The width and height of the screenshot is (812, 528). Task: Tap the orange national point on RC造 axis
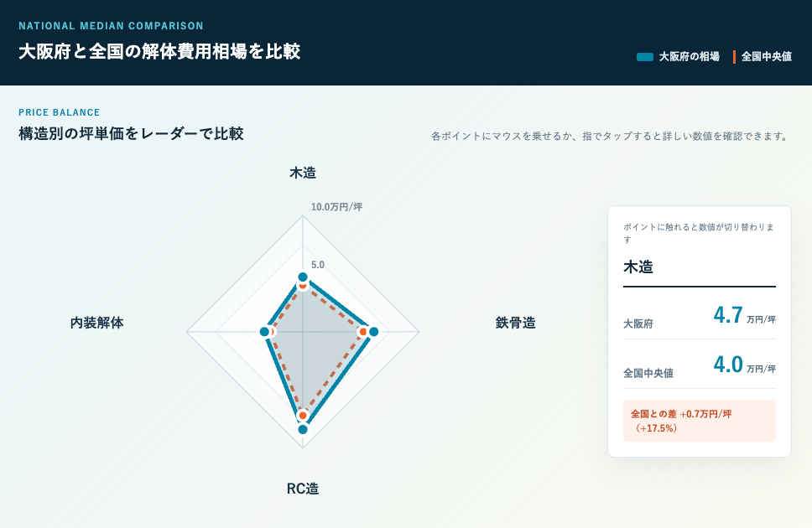(x=303, y=415)
